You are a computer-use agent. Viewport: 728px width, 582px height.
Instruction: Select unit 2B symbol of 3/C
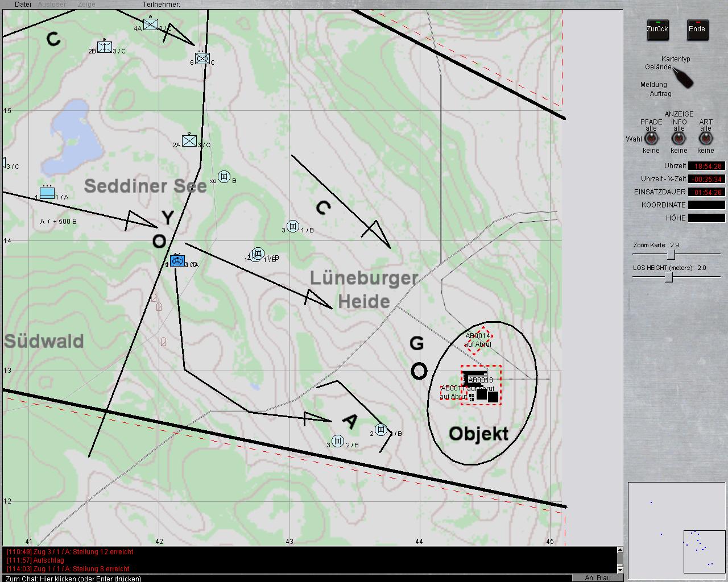coord(105,47)
